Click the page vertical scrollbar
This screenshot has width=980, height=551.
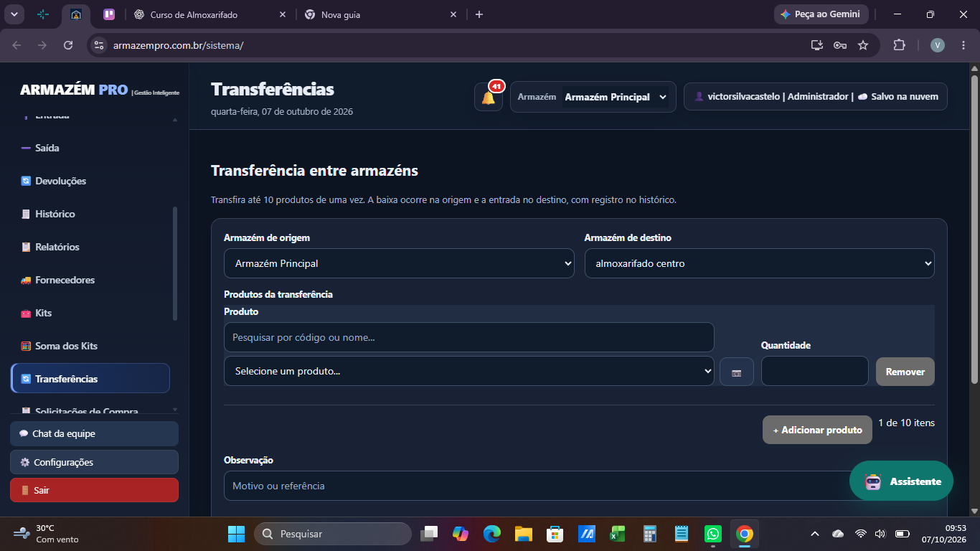pyautogui.click(x=974, y=228)
